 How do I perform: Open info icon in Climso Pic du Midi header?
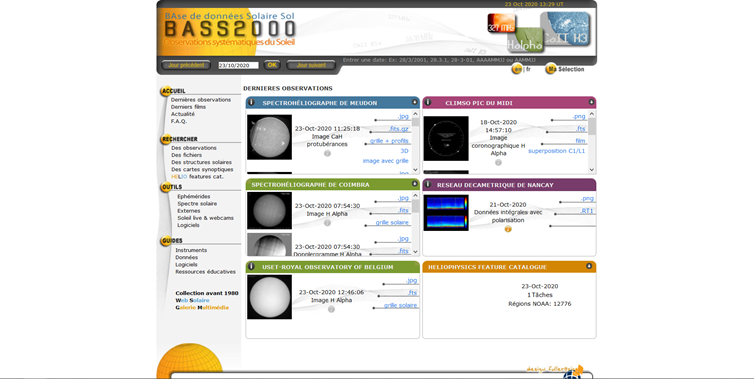point(427,102)
